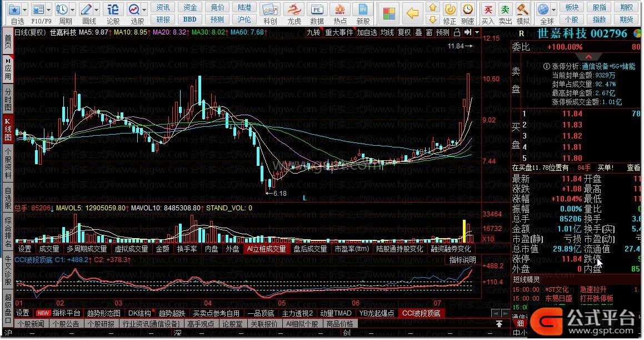Open the 新股 IPO icon

tap(363, 9)
